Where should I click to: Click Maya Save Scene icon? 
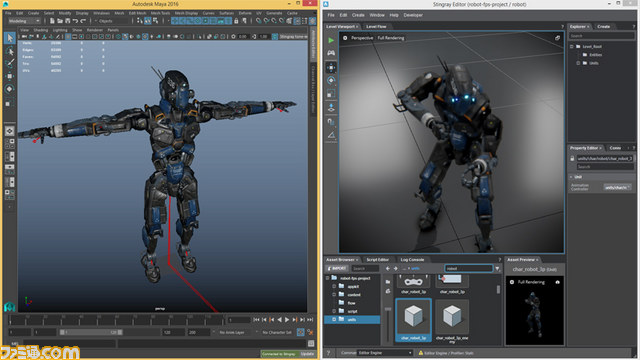pos(67,21)
